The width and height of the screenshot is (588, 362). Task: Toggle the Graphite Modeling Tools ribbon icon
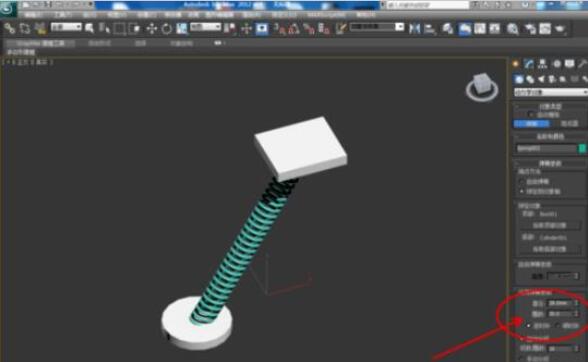point(465,29)
